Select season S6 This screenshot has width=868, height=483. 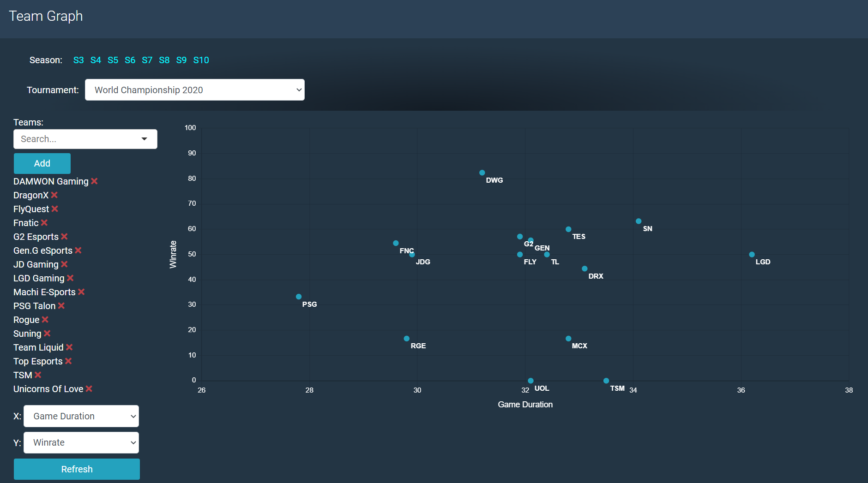tap(130, 60)
